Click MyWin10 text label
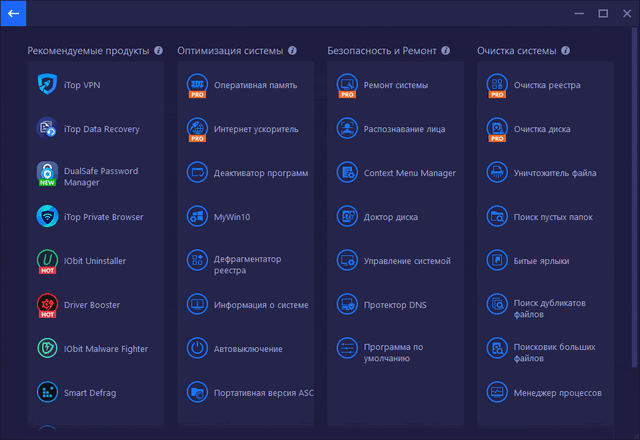 (232, 217)
